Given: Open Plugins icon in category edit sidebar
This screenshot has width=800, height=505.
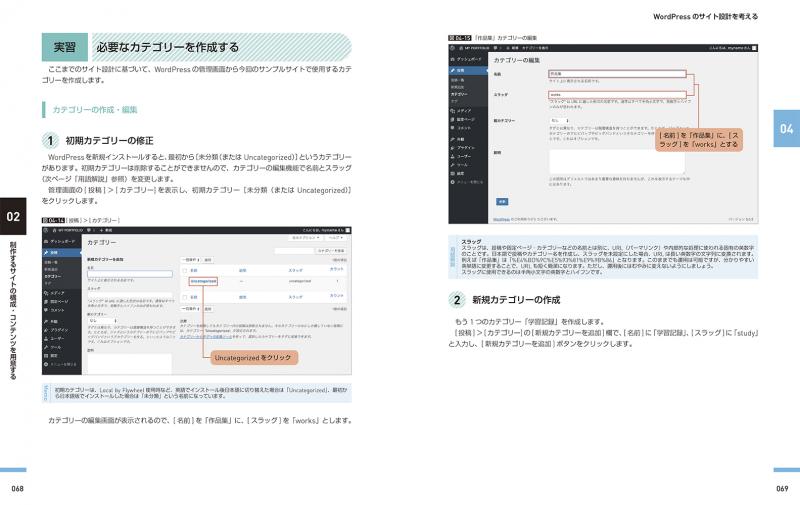Looking at the screenshot, I should (453, 148).
